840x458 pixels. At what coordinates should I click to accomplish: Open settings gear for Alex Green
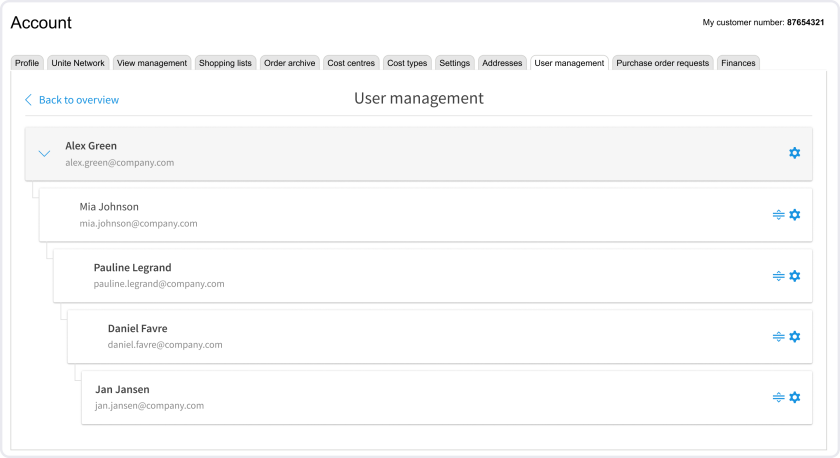pyautogui.click(x=794, y=153)
